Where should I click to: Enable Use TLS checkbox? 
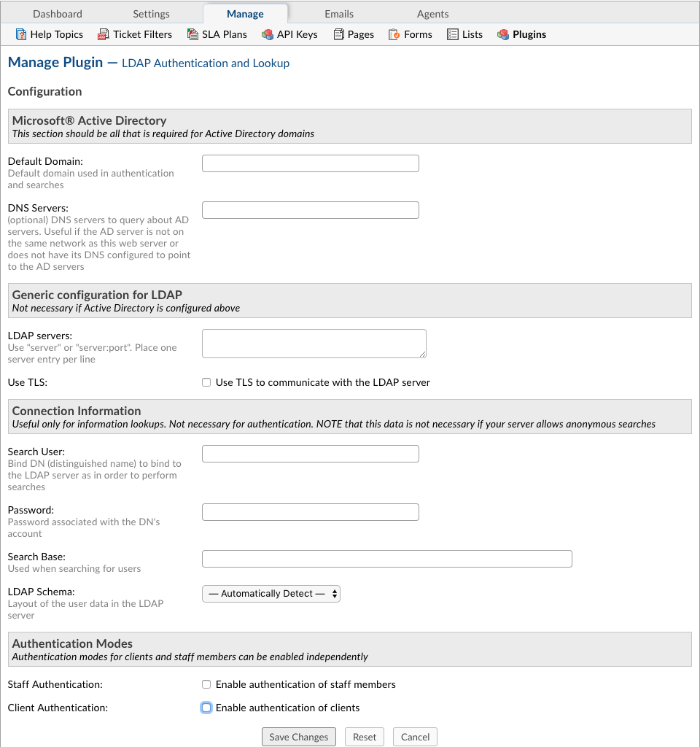click(x=206, y=382)
